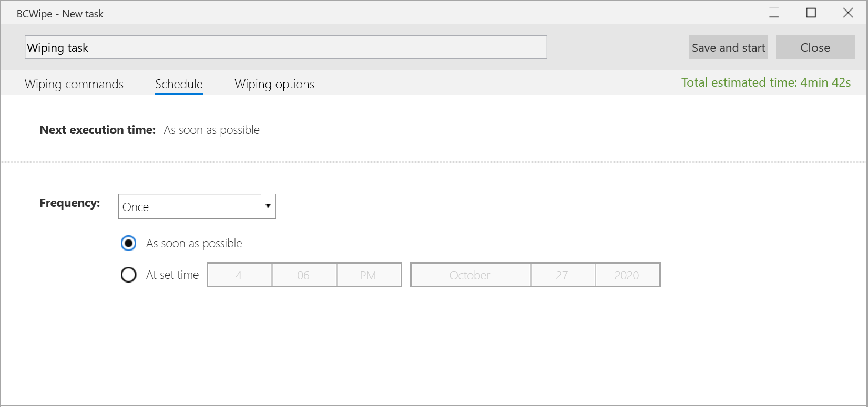Select the Schedule tab
This screenshot has height=407, width=868.
tap(179, 84)
